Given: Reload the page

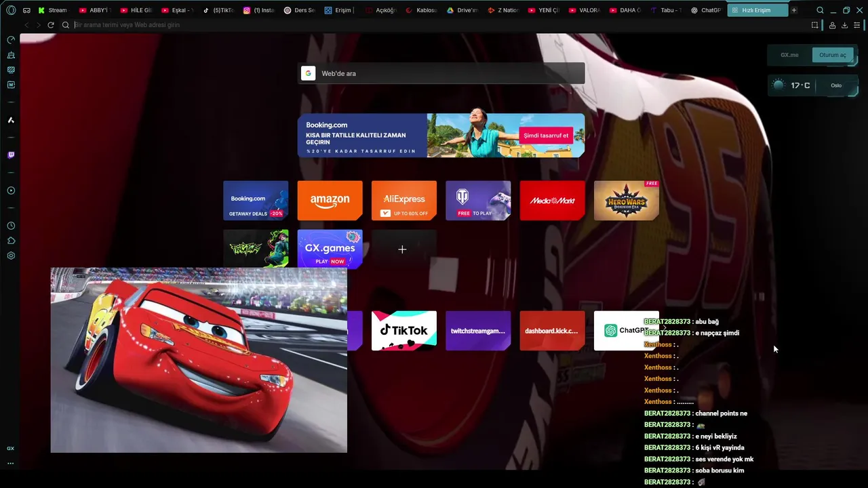Looking at the screenshot, I should click(x=50, y=25).
